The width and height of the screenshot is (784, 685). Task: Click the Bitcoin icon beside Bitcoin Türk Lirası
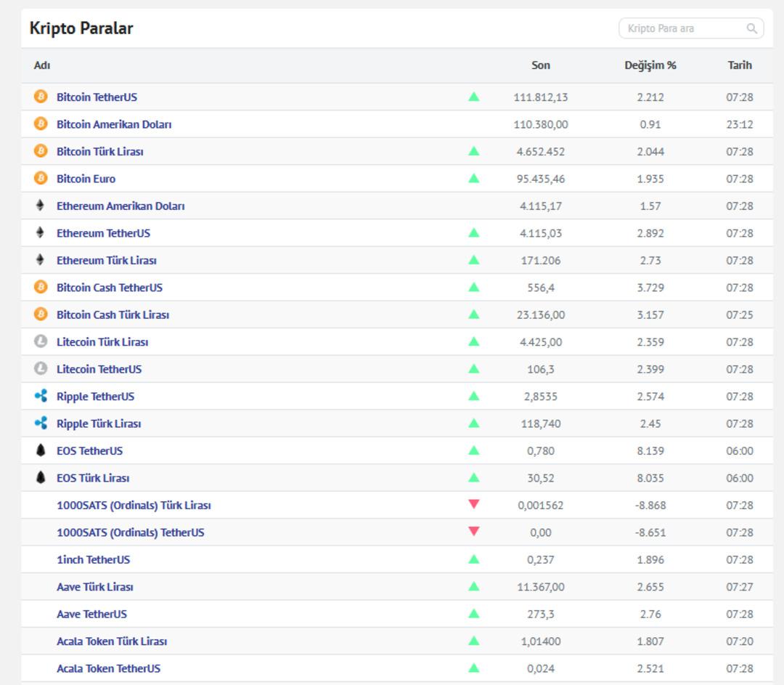[41, 150]
